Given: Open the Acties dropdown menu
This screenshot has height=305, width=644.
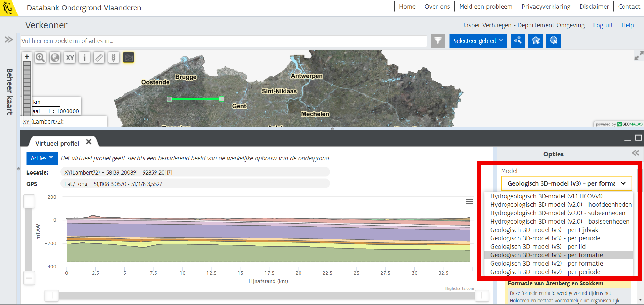Looking at the screenshot, I should coord(42,158).
